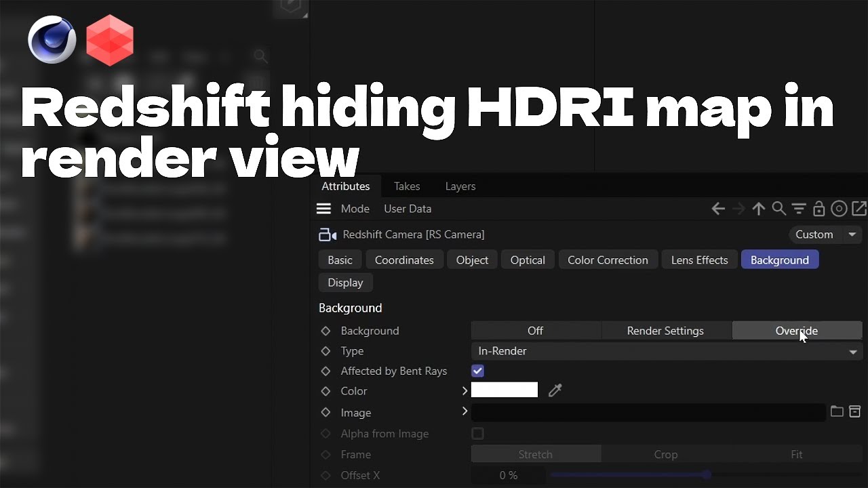Pick a color with the eyedropper
This screenshot has height=488, width=868.
(x=555, y=390)
